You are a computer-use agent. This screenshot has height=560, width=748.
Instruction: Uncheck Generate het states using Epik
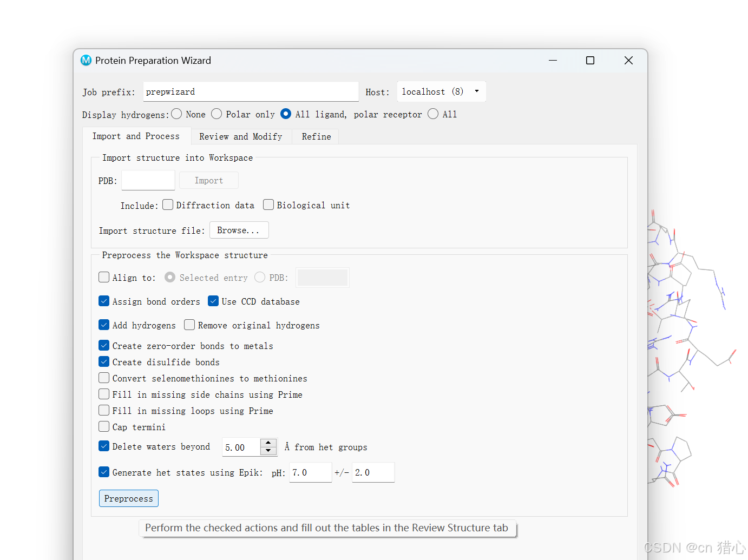click(x=104, y=472)
